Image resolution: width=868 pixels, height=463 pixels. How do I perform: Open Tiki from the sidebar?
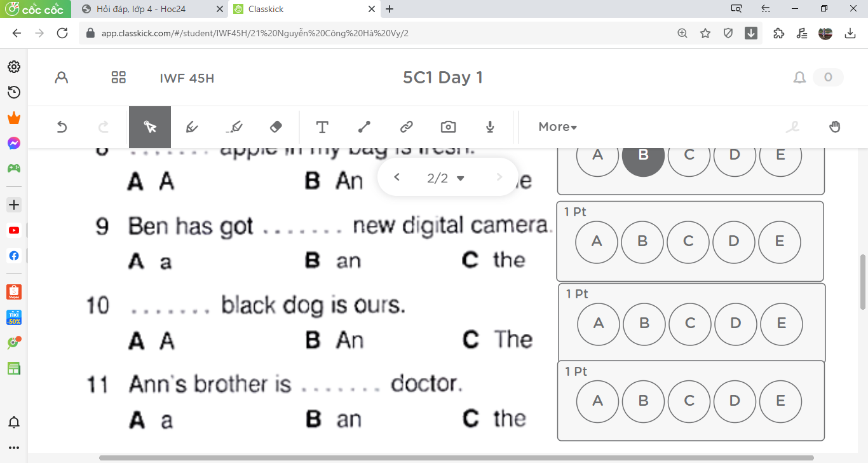(x=13, y=317)
